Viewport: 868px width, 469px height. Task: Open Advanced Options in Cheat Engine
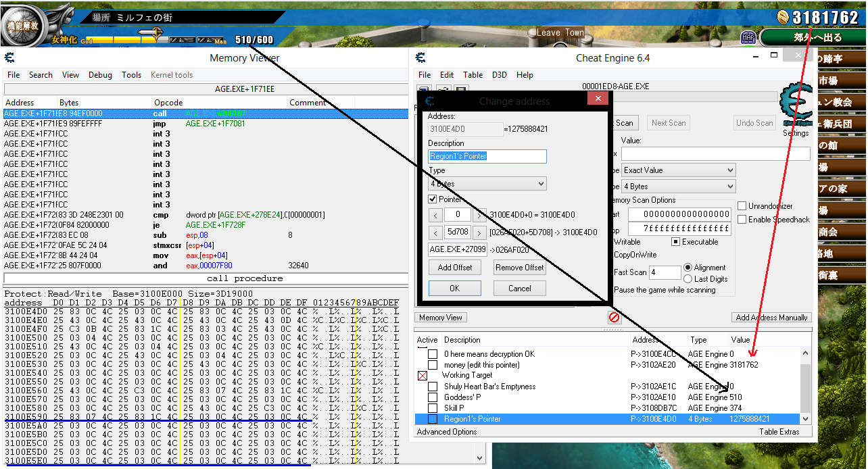447,432
